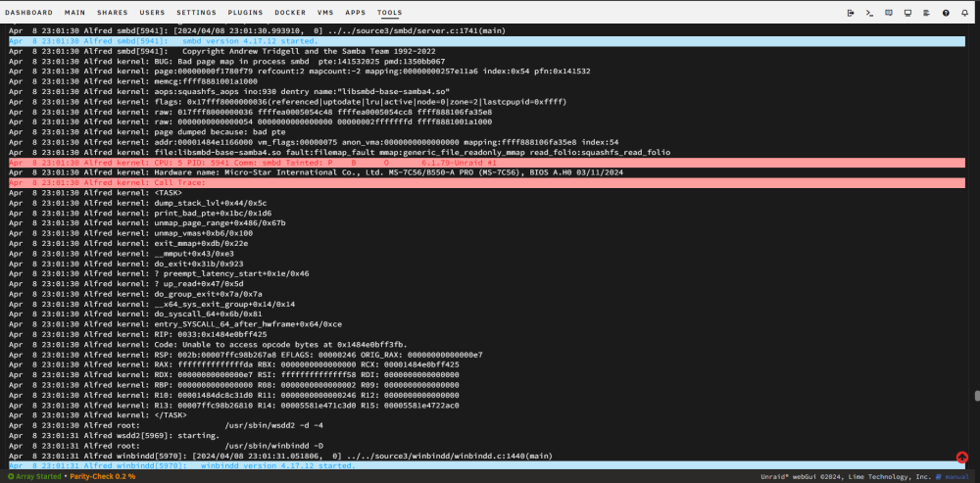Click the manual book icon in the footer
Screen dimensions: 980x483
coord(938,477)
